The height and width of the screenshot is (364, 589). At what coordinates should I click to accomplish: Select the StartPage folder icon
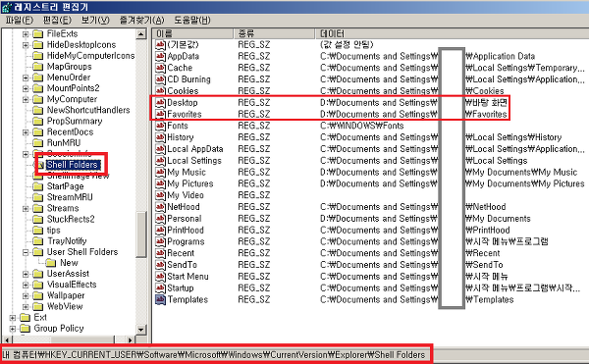pos(38,186)
